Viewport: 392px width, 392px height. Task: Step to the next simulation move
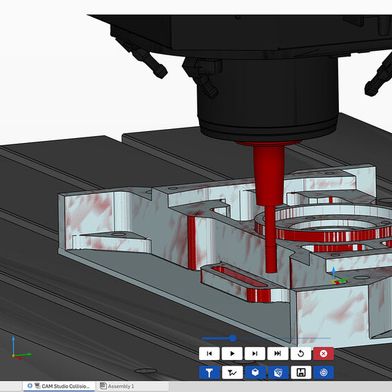tap(255, 353)
